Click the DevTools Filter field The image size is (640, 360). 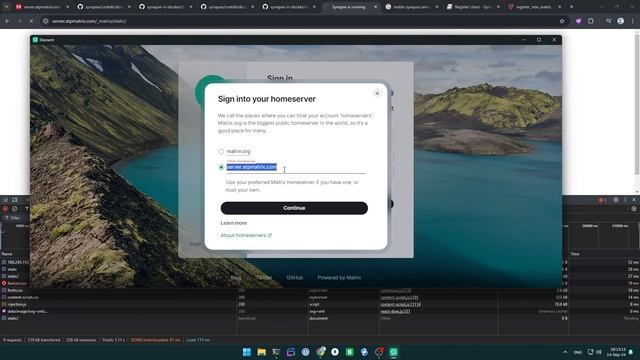(x=16, y=218)
